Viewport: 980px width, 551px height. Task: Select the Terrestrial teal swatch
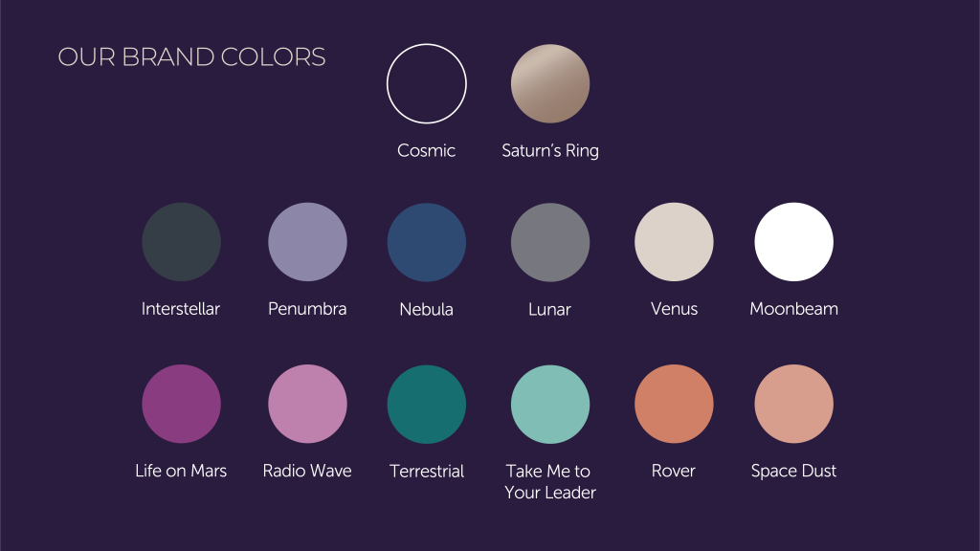tap(426, 405)
